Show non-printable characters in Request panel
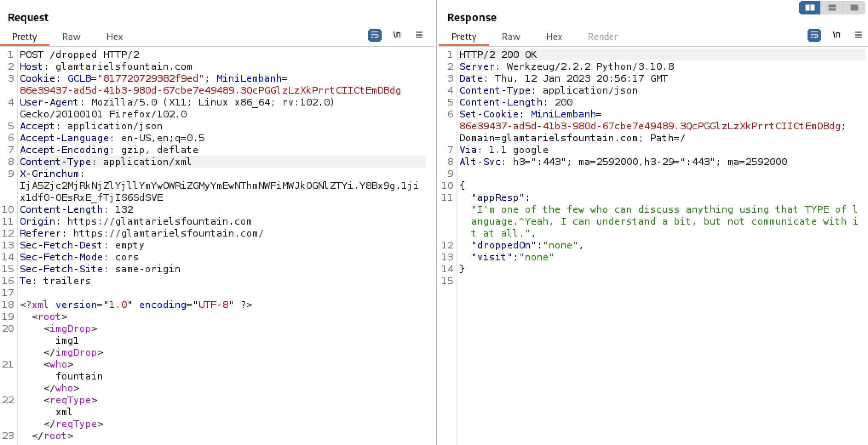This screenshot has width=868, height=445. tap(397, 35)
